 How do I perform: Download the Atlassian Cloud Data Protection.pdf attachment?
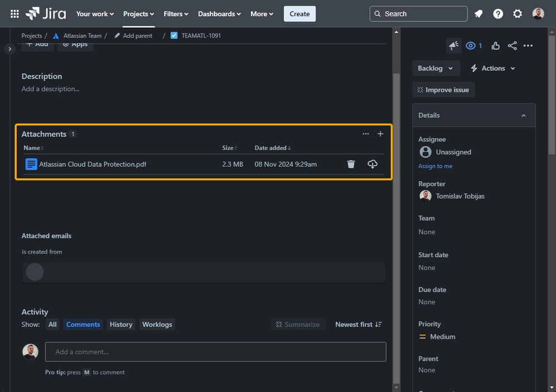[x=372, y=164]
